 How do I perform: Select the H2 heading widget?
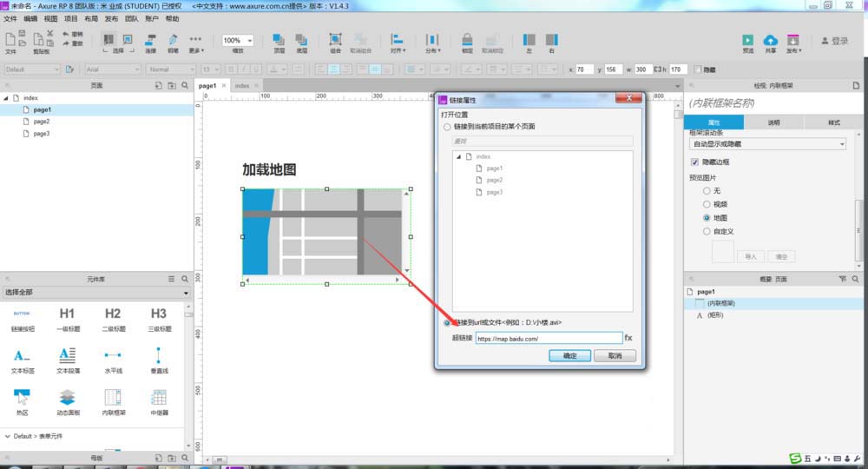click(x=113, y=319)
